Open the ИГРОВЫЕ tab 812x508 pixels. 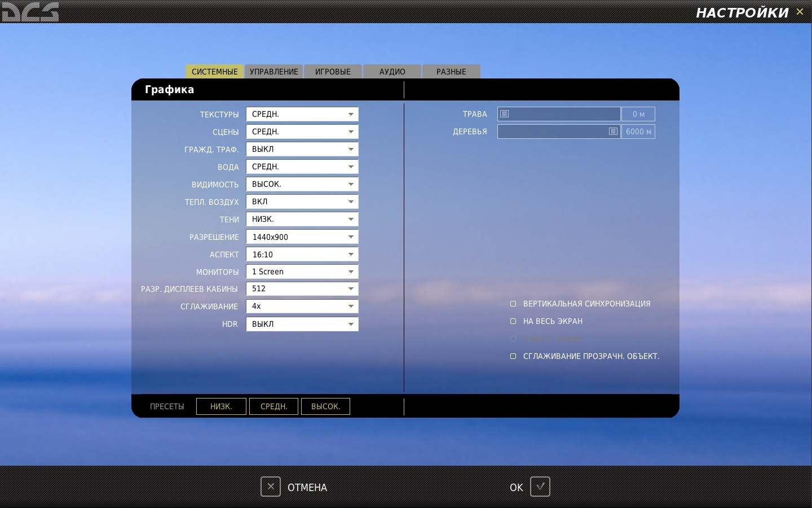pos(333,72)
